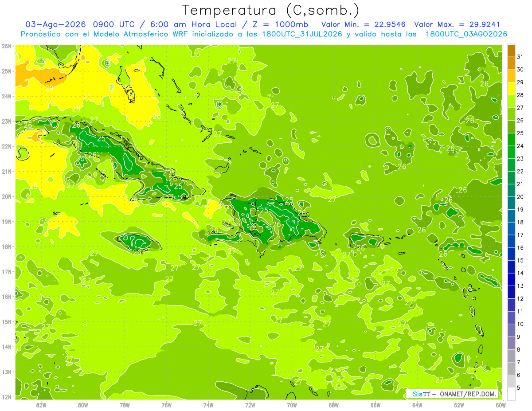Click the longitude axis label "66W"
Screen dimensions: 532x411
[x=376, y=405]
